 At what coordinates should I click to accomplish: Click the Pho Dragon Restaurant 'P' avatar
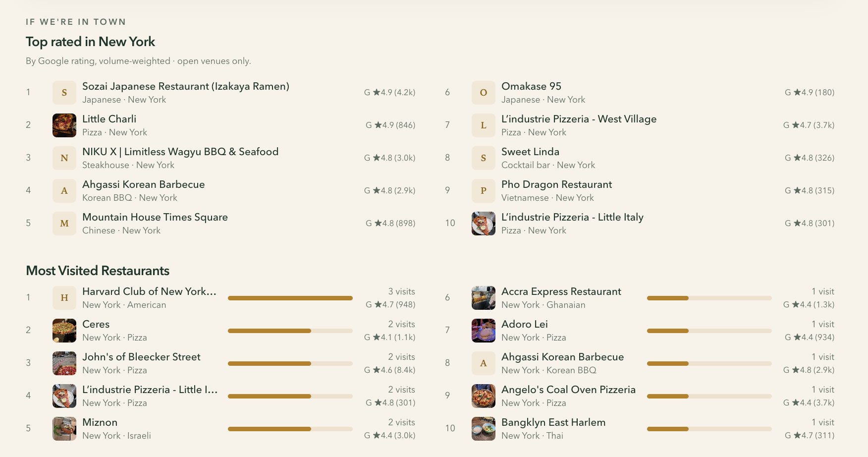click(484, 191)
